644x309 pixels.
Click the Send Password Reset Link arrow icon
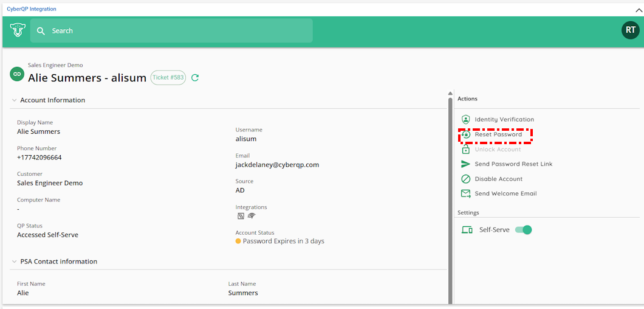coord(465,164)
